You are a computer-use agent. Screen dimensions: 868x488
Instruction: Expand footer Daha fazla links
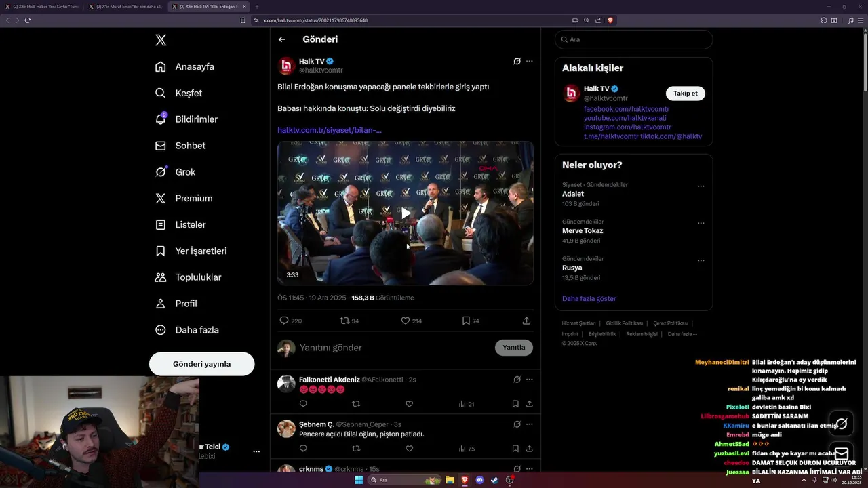click(x=682, y=334)
